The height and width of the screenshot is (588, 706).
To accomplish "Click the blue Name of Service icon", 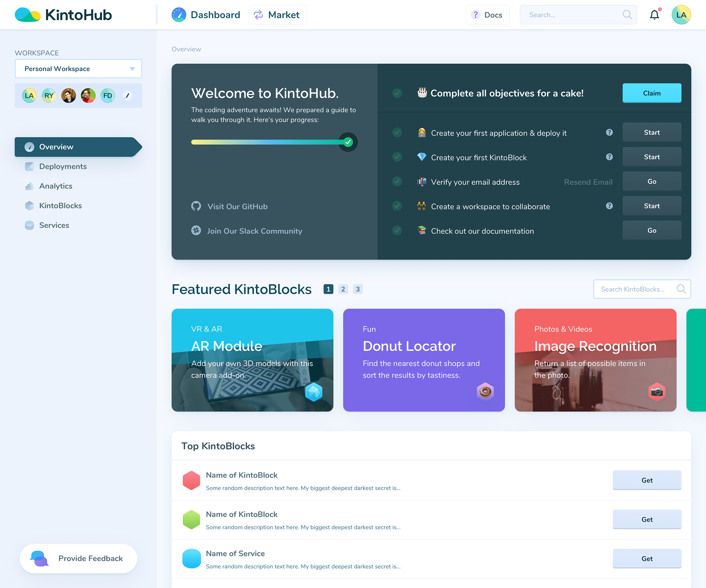I will pyautogui.click(x=191, y=559).
